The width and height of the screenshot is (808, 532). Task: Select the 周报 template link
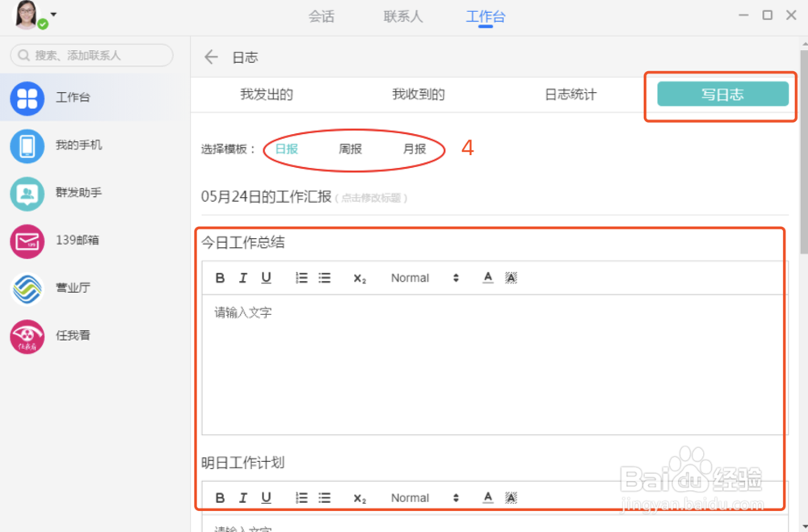click(351, 149)
